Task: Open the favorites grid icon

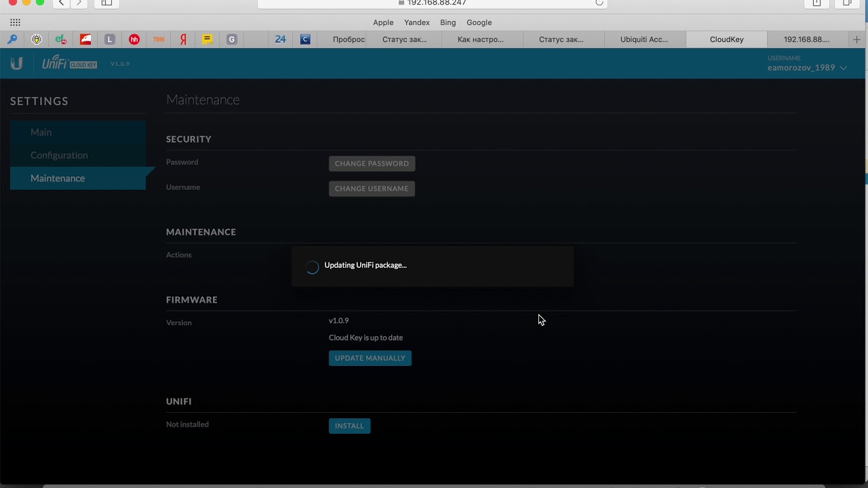Action: coord(15,22)
